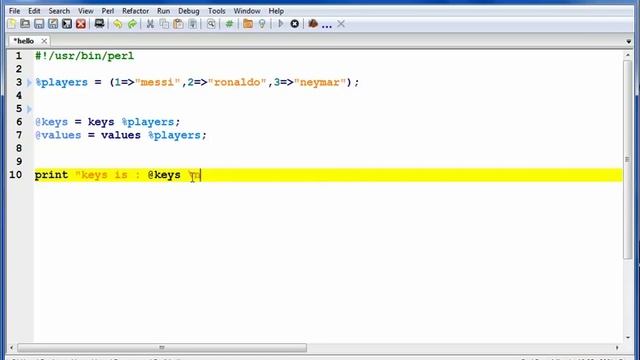Click the New file toolbar icon

(11, 24)
